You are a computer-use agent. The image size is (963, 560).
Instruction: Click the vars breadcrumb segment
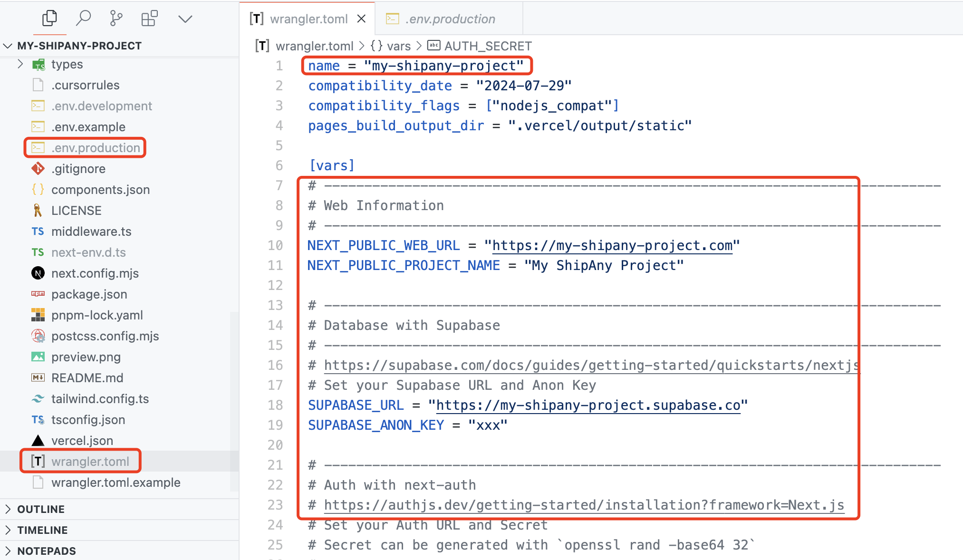tap(398, 46)
